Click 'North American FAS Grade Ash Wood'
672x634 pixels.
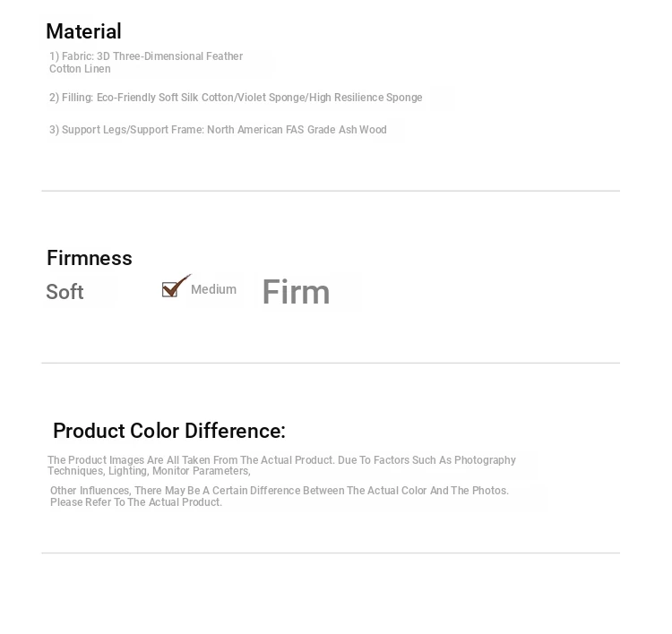[297, 130]
